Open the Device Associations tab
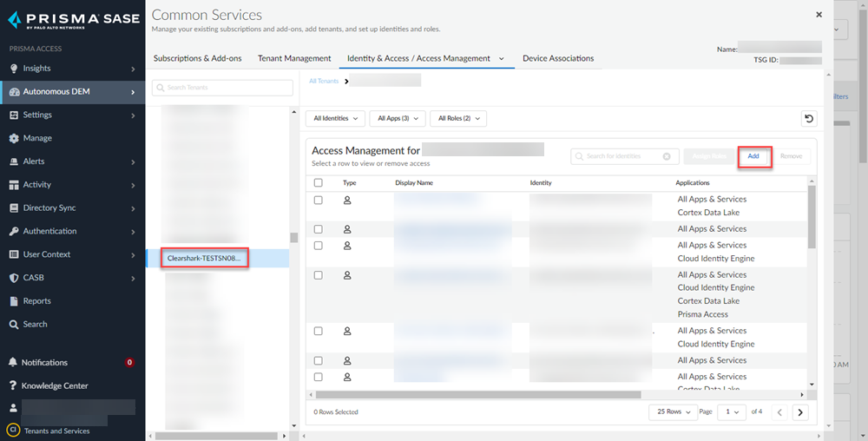 558,58
